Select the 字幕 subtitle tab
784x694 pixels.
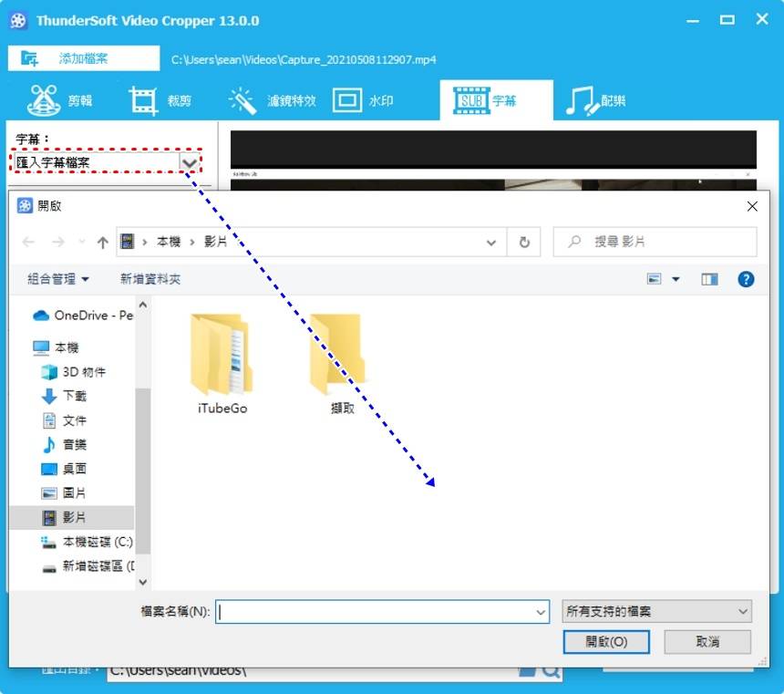tap(496, 100)
